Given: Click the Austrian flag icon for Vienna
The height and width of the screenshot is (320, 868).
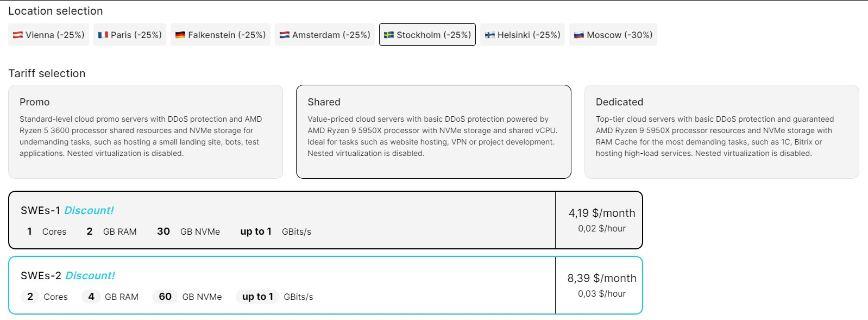Looking at the screenshot, I should [x=18, y=35].
